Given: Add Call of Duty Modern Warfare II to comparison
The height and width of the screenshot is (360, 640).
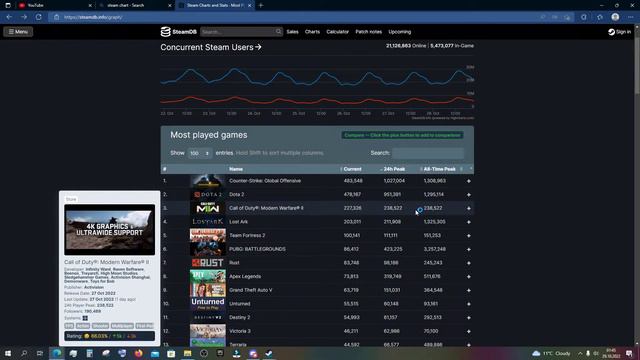Looking at the screenshot, I should pos(469,208).
